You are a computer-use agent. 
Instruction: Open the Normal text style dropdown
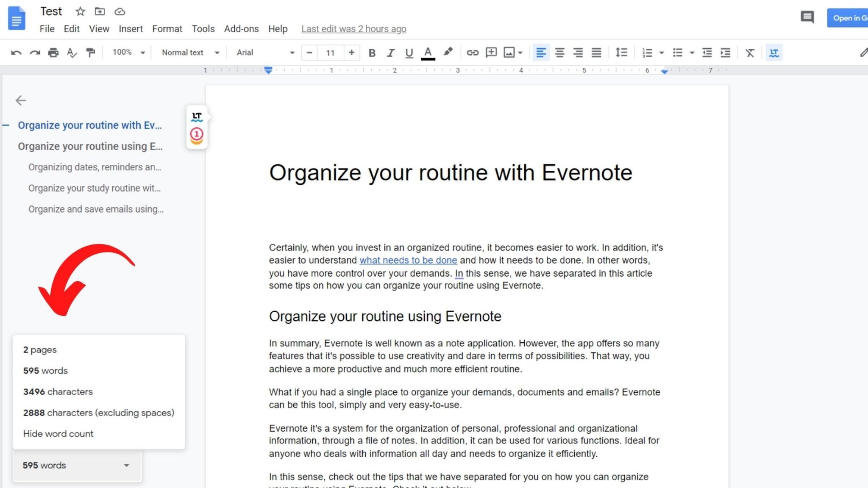click(190, 53)
